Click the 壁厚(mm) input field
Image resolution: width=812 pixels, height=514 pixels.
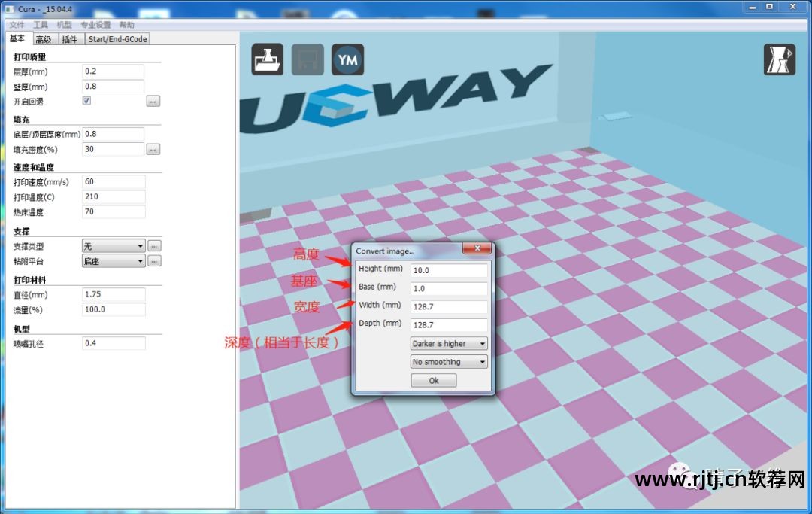(x=113, y=87)
